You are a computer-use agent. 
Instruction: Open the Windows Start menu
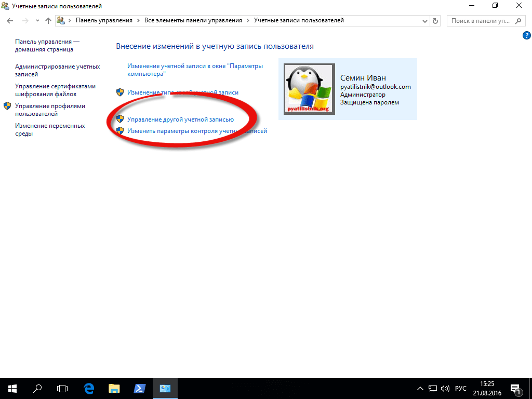pyautogui.click(x=12, y=388)
